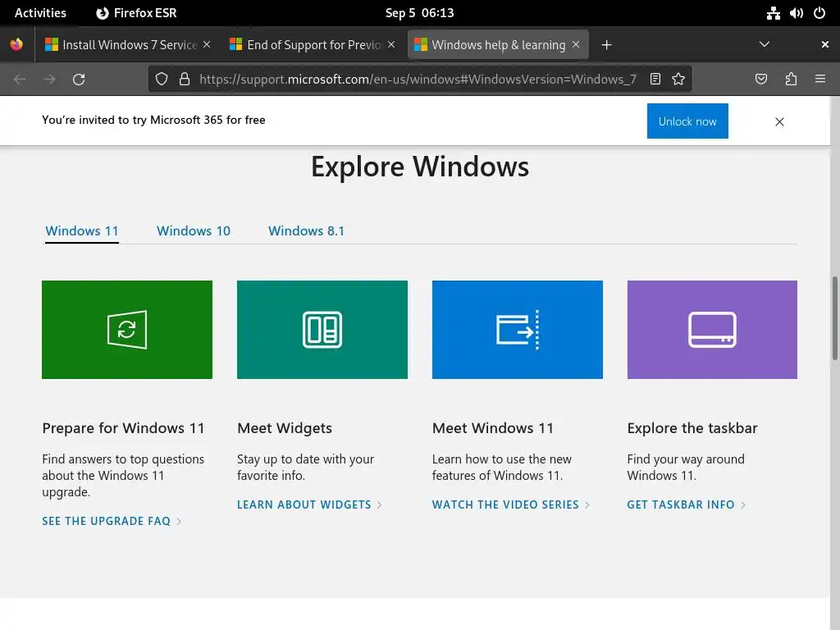
Task: Expand the list all tabs chevron
Action: click(x=765, y=44)
